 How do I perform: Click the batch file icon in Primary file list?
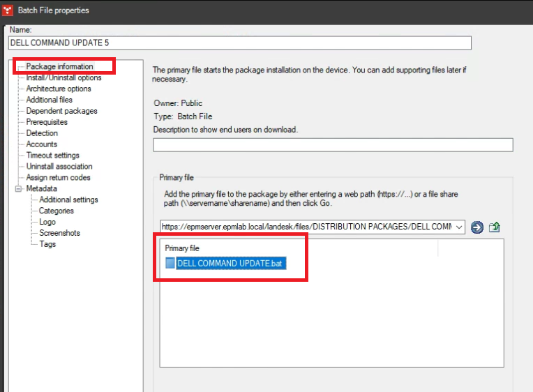[x=170, y=263]
